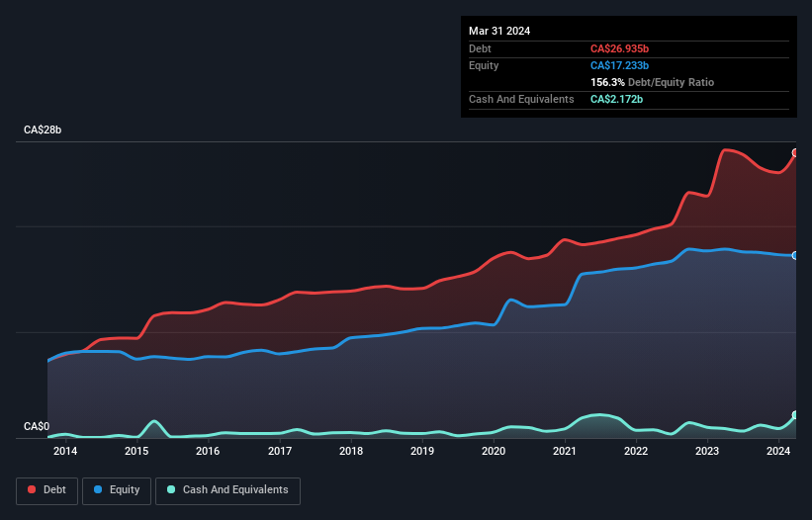The height and width of the screenshot is (520, 812).
Task: Select the 2023 x-axis label
Action: click(707, 451)
